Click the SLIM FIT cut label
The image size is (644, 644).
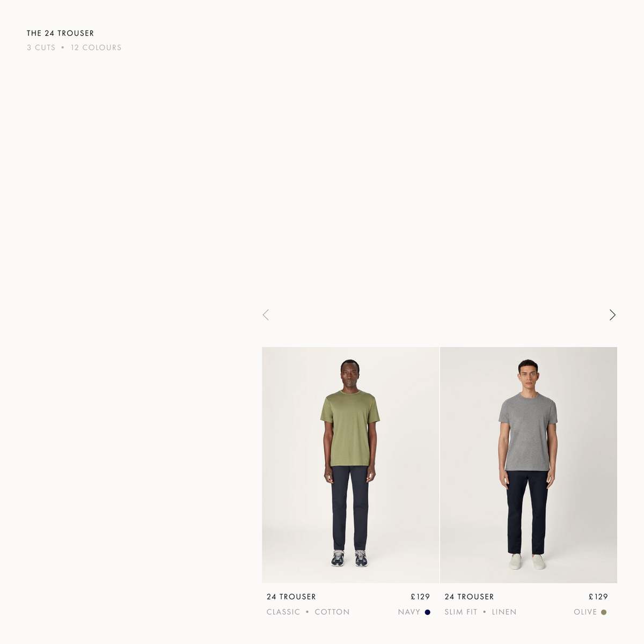461,612
